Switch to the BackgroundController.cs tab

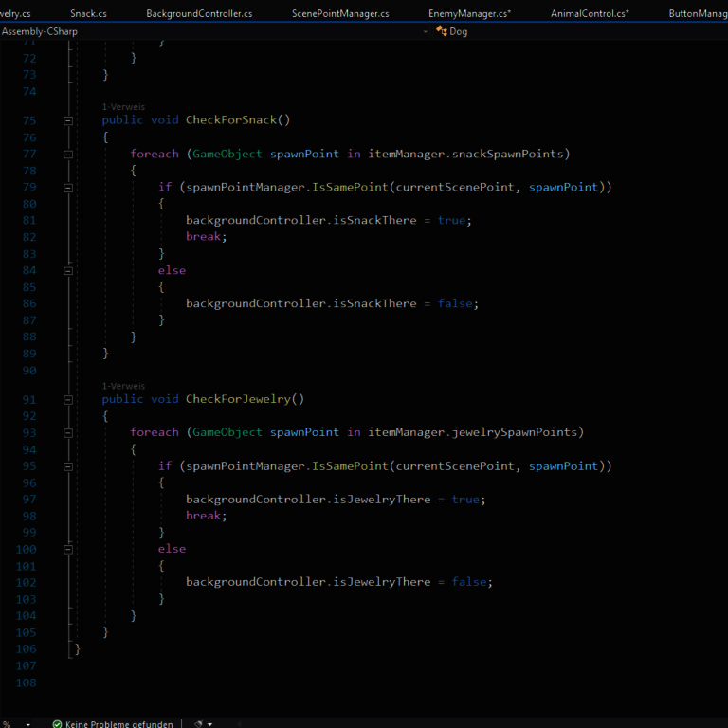click(x=199, y=14)
